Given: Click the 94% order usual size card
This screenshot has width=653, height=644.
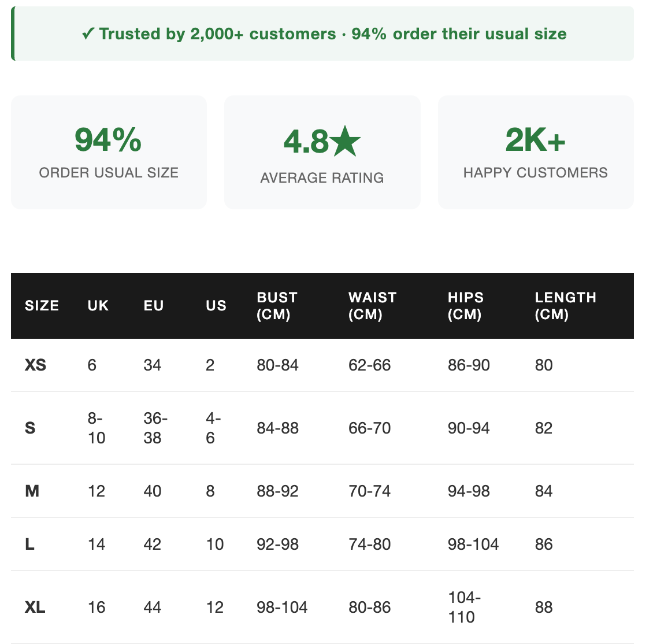Looking at the screenshot, I should pos(109,152).
